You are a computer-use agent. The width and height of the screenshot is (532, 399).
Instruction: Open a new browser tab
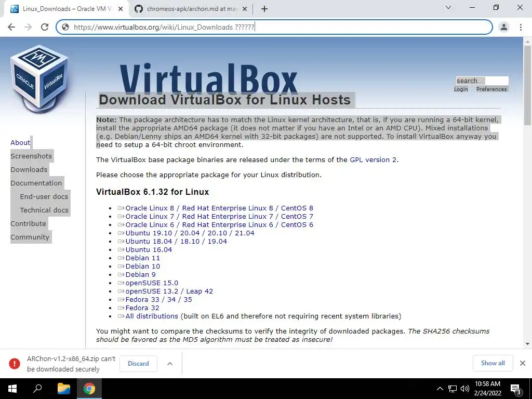click(264, 9)
